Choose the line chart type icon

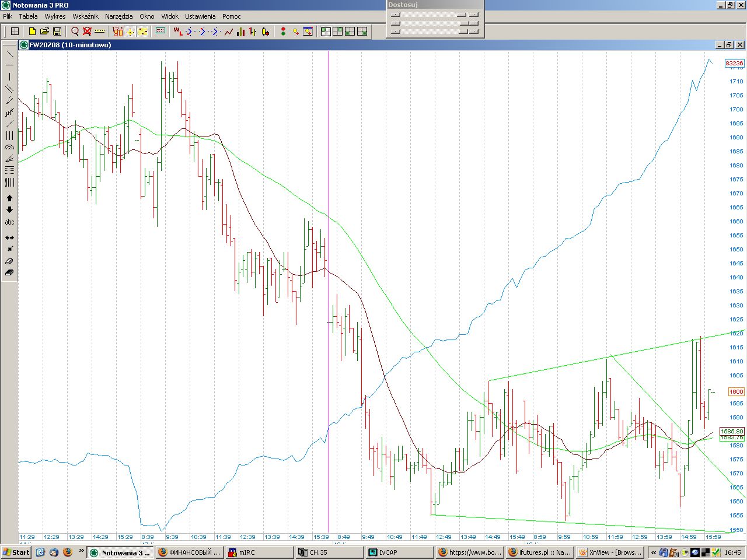229,32
